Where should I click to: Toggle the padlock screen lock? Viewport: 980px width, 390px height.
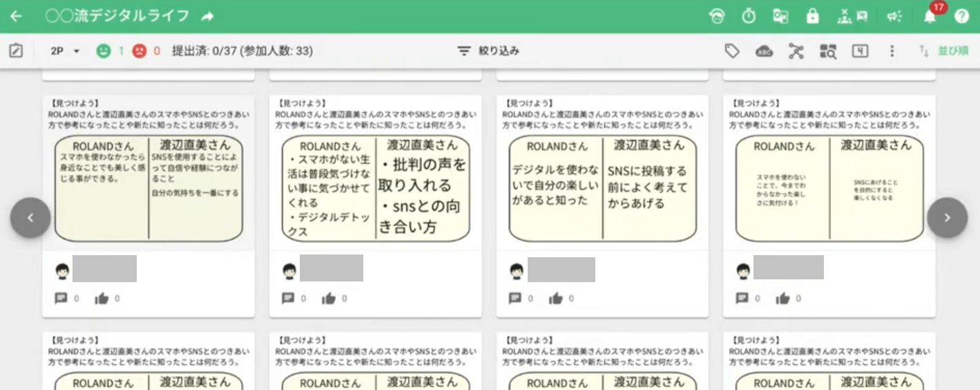(812, 17)
